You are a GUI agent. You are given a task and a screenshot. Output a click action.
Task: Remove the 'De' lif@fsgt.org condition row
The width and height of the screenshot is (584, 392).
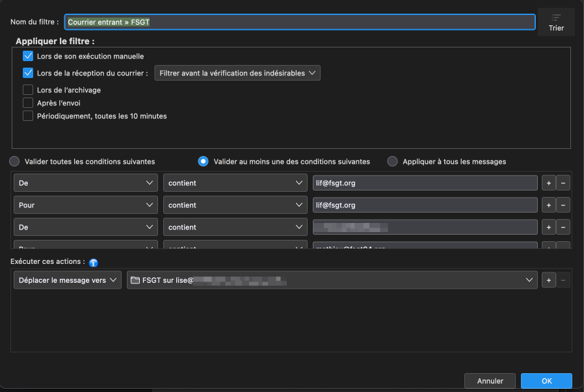click(x=563, y=183)
